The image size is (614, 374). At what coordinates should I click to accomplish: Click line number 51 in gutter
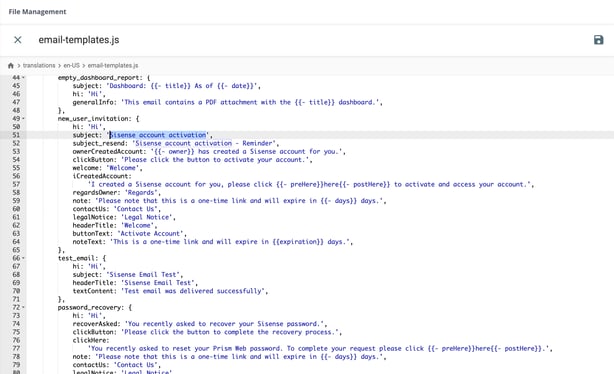pyautogui.click(x=16, y=135)
